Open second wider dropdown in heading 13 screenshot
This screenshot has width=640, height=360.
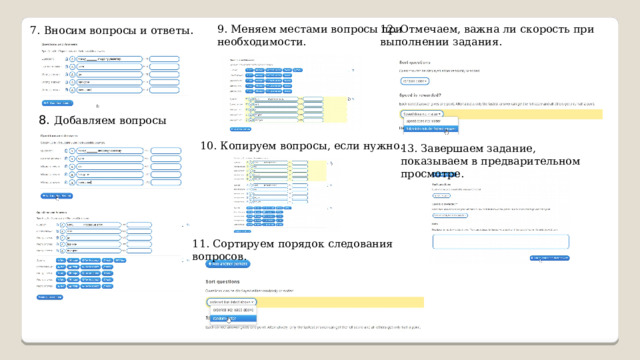pyautogui.click(x=450, y=216)
